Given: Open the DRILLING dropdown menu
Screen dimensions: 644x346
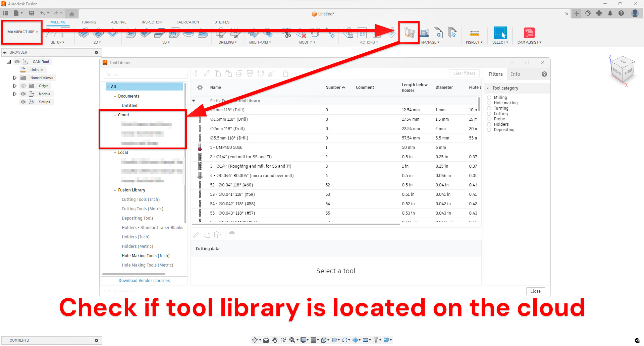Looking at the screenshot, I should click(x=228, y=42).
